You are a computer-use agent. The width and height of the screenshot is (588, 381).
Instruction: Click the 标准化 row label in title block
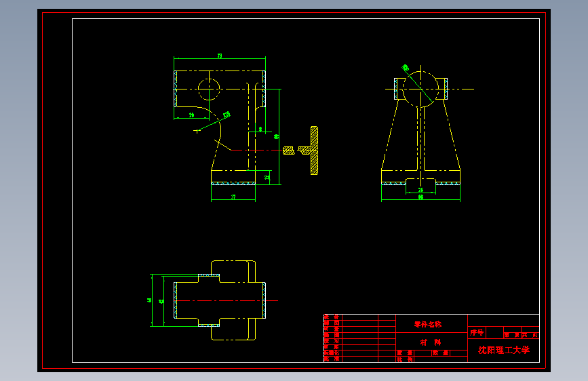tap(332, 353)
